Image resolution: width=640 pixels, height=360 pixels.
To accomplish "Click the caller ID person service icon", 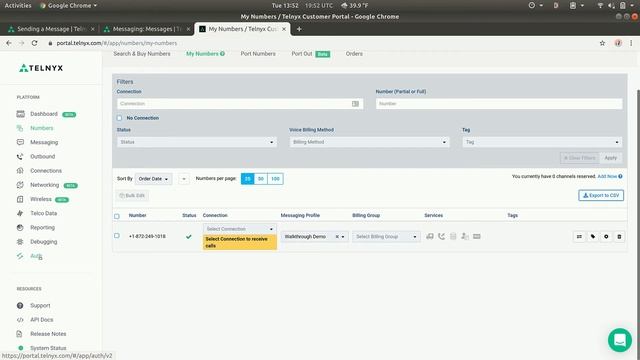I will [x=465, y=236].
